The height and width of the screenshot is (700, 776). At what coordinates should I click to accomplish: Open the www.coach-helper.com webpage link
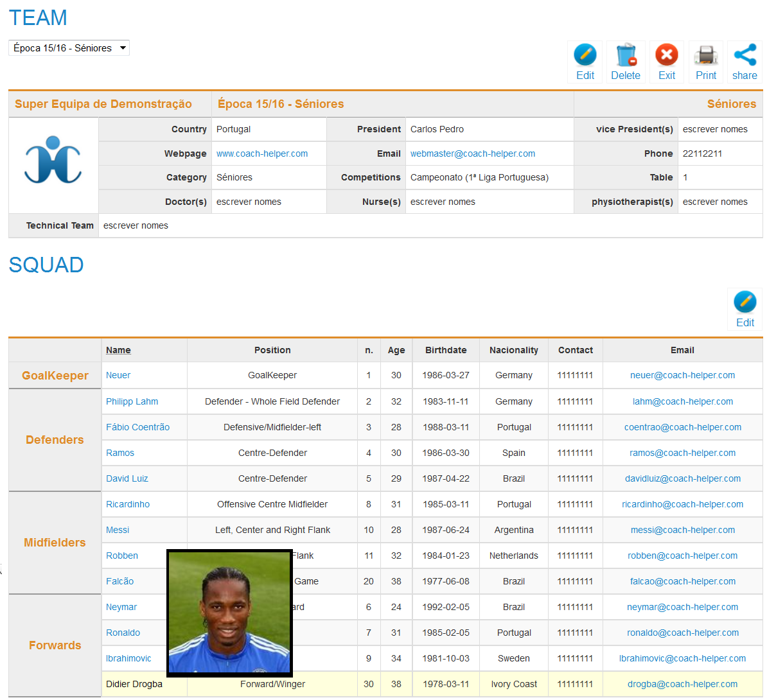coord(262,153)
